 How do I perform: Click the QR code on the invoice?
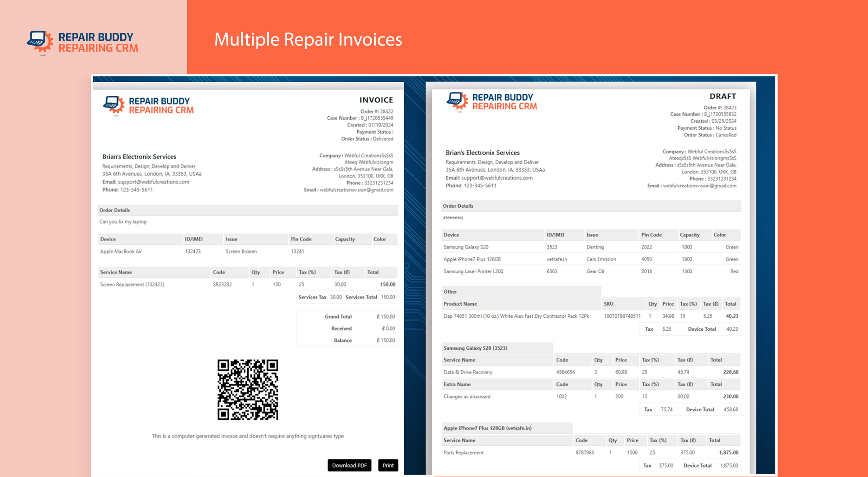pos(248,390)
